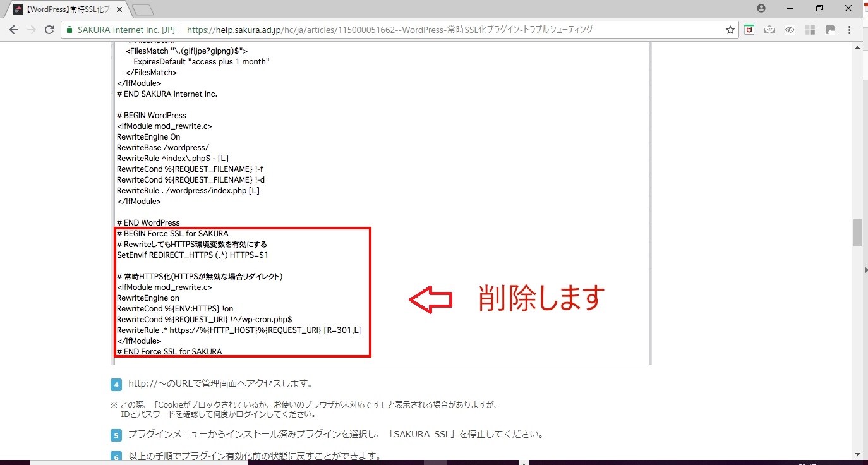Click the scrollbar up arrow
Viewport: 868px width, 465px height.
point(857,48)
